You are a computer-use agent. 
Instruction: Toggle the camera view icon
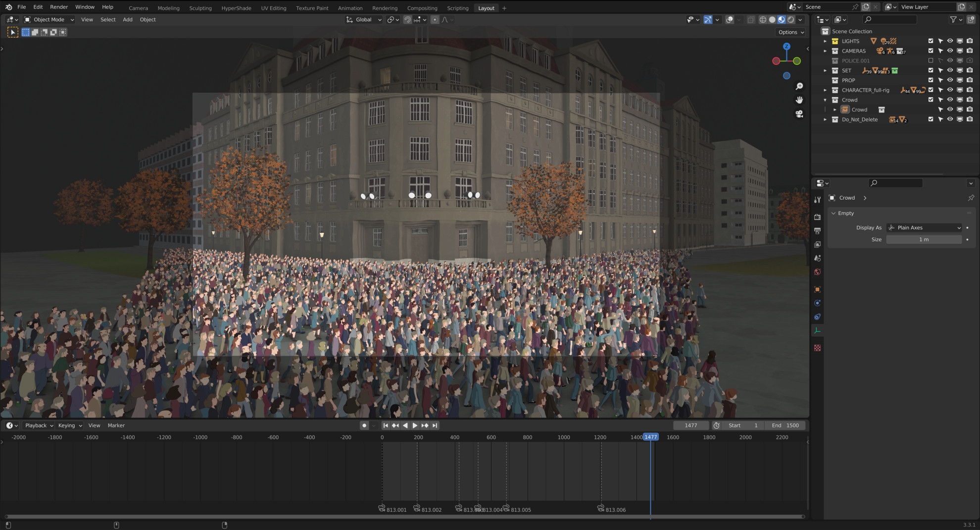(x=799, y=114)
